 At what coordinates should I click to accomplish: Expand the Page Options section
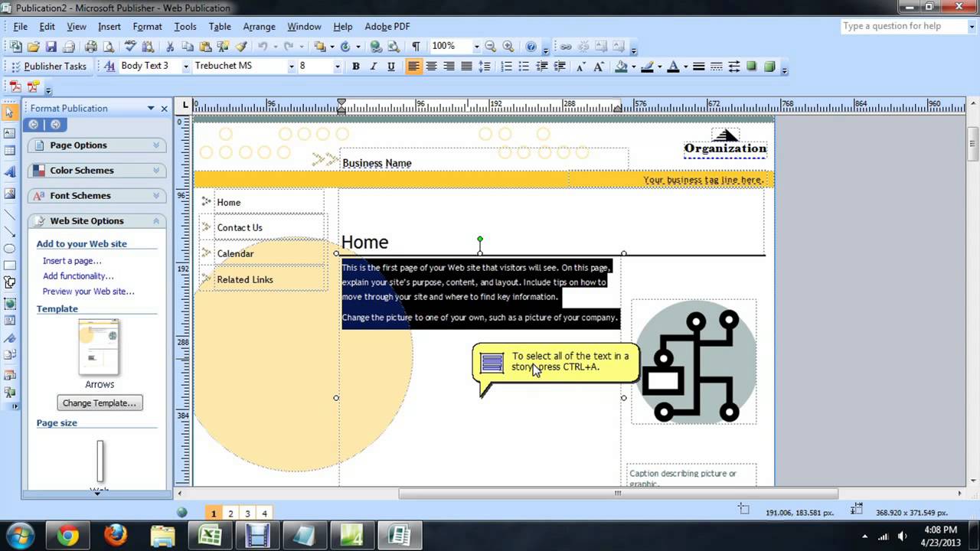pos(97,145)
